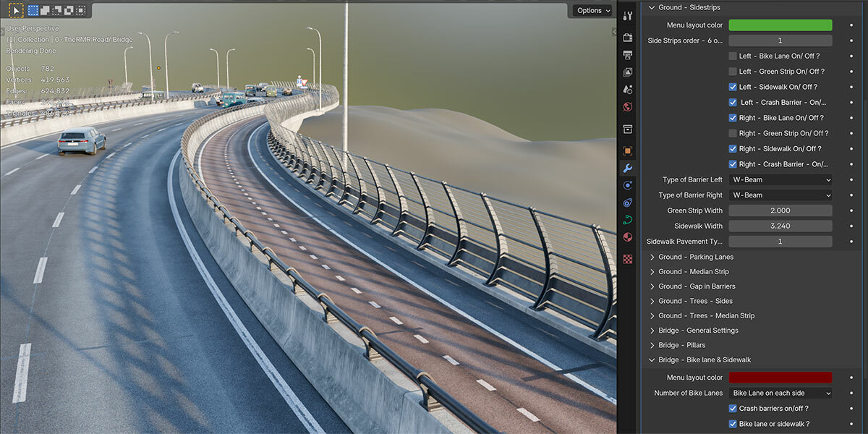Select the Texture properties checker tab

[627, 258]
